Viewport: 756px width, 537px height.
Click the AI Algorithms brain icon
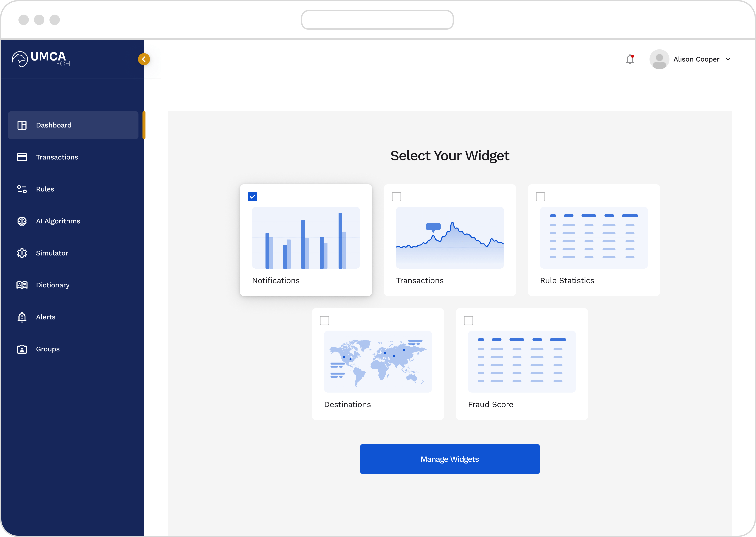(22, 221)
